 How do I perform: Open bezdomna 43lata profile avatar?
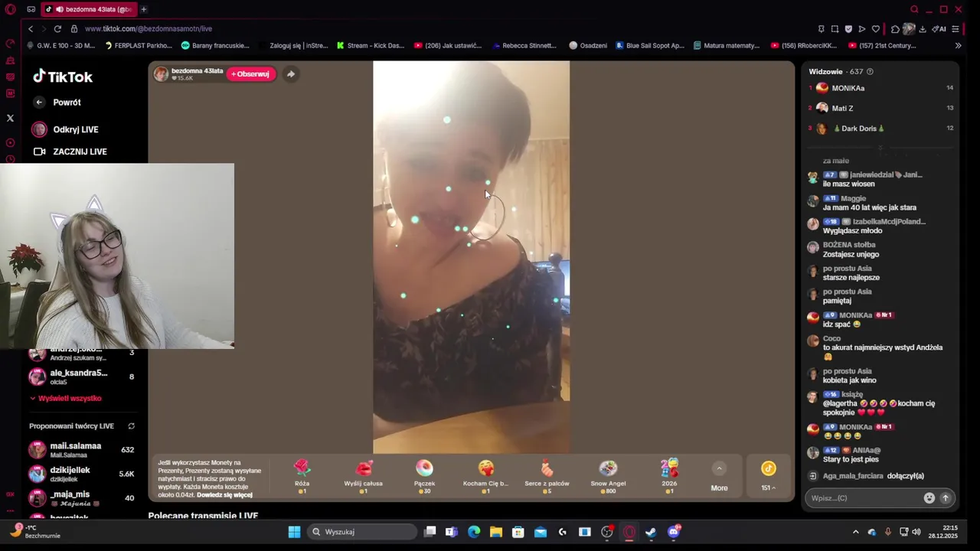(x=161, y=73)
